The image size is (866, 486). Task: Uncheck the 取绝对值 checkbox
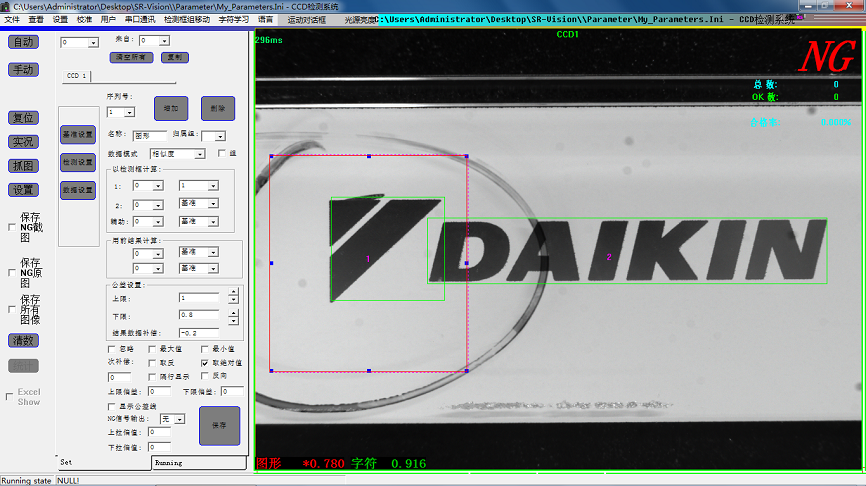pyautogui.click(x=205, y=362)
